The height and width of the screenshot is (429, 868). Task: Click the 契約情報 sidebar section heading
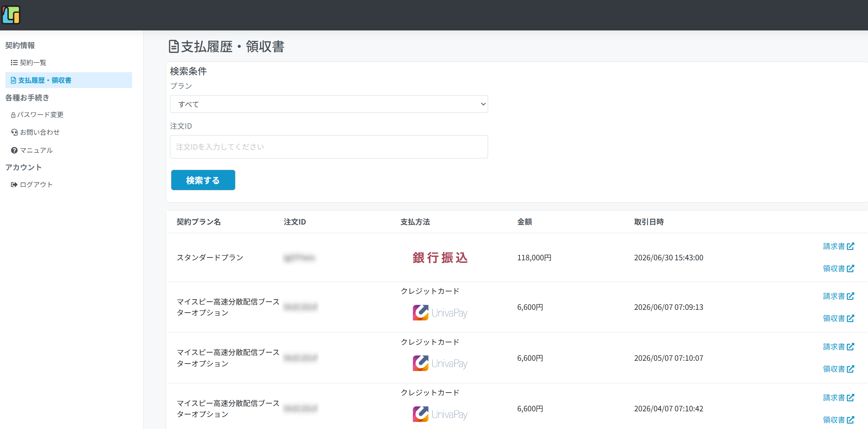[x=20, y=45]
